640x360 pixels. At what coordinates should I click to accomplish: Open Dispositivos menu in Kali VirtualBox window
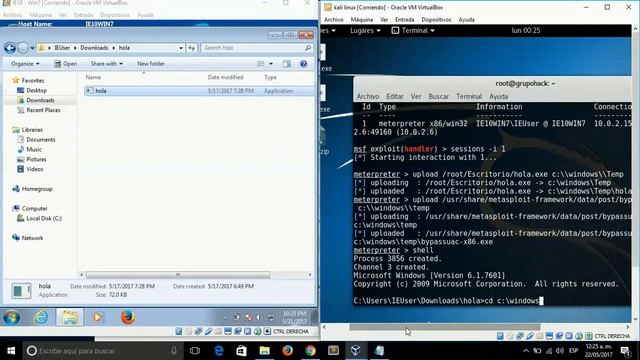point(436,20)
